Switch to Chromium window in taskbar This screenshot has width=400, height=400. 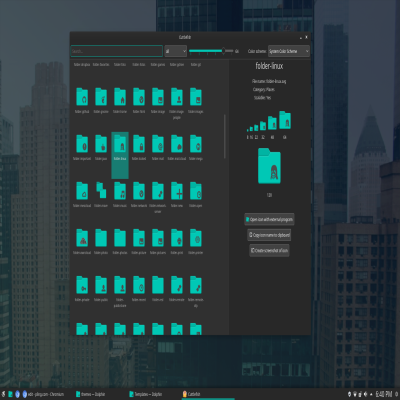coord(43,394)
